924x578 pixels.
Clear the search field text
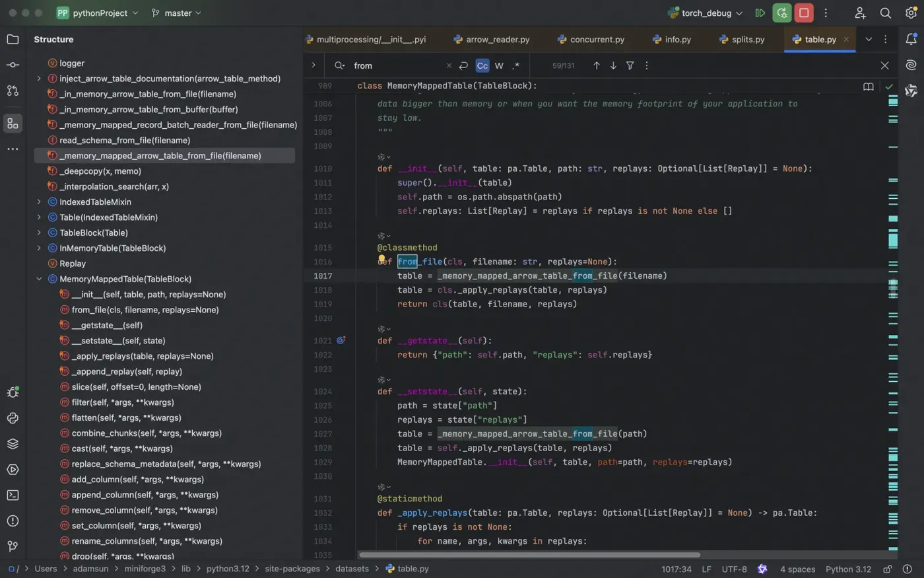pyautogui.click(x=449, y=65)
